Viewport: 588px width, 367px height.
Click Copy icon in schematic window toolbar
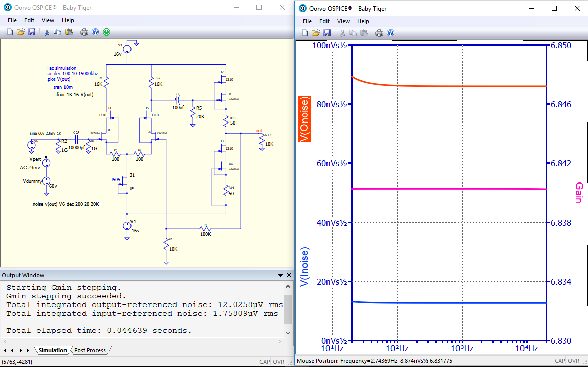[58, 32]
